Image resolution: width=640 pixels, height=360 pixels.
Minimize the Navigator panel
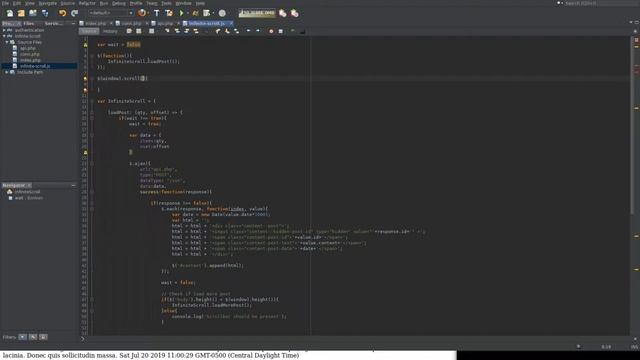coord(73,185)
